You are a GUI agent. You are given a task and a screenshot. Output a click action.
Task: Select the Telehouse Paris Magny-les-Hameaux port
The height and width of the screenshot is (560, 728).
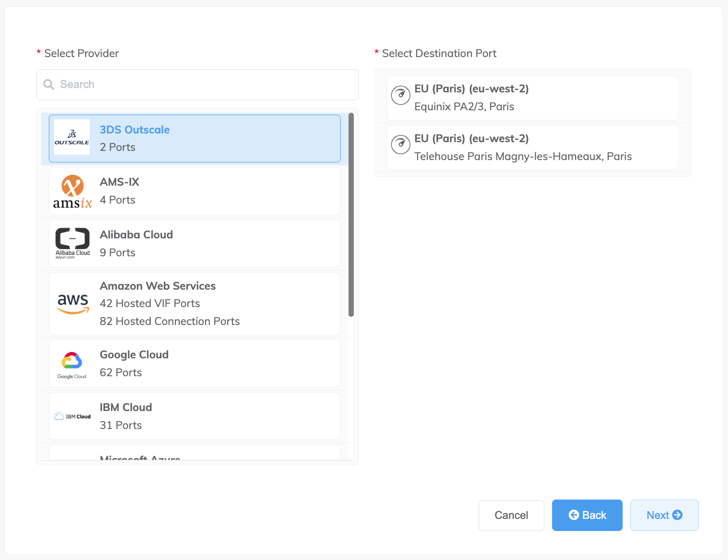coord(532,147)
